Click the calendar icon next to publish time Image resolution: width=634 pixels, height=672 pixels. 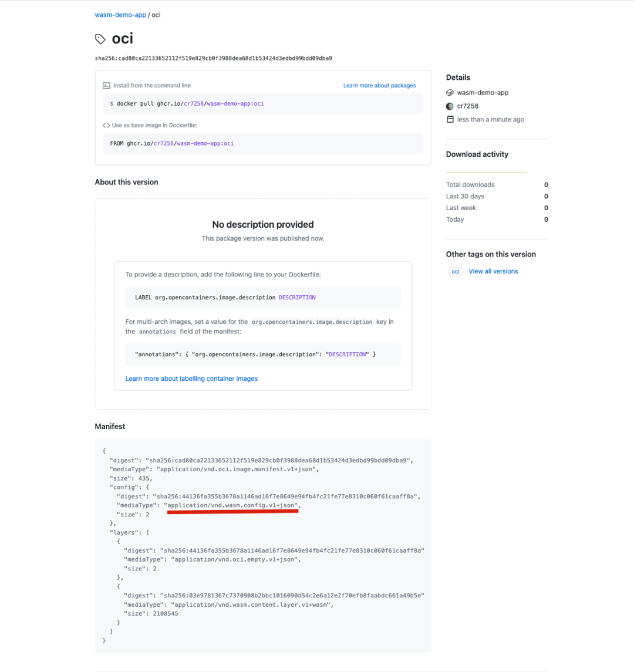[450, 119]
